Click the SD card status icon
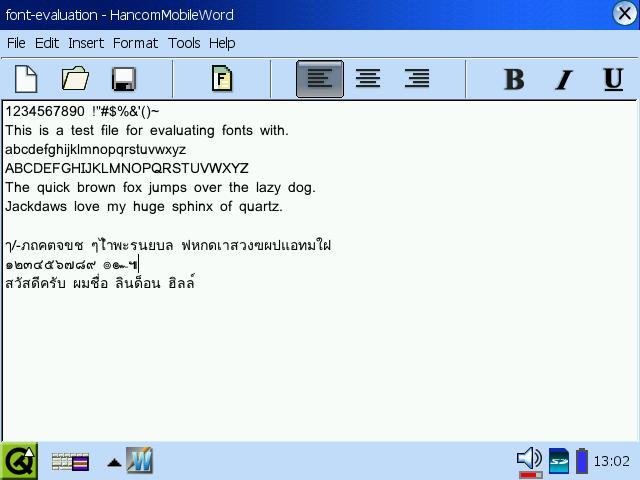This screenshot has height=480, width=640. [x=559, y=461]
